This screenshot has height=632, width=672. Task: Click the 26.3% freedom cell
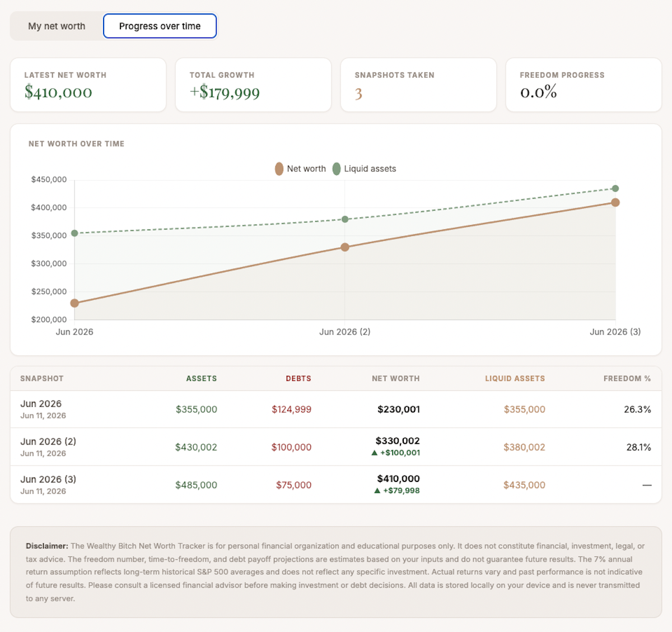[x=638, y=410]
